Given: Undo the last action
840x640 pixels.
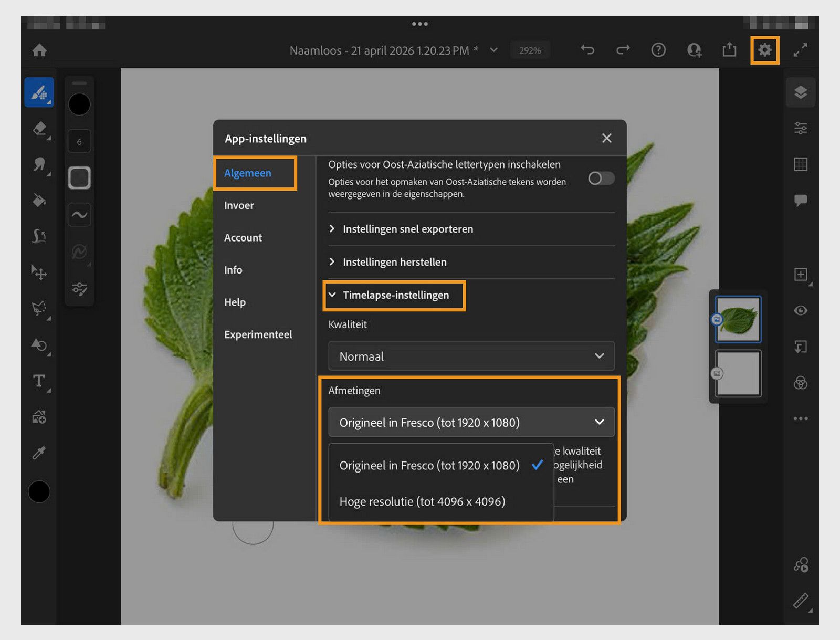Looking at the screenshot, I should coord(587,50).
